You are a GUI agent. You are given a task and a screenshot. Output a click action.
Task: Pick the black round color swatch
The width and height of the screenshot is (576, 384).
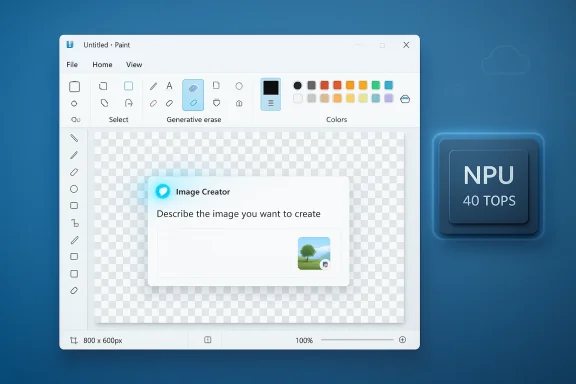click(298, 85)
